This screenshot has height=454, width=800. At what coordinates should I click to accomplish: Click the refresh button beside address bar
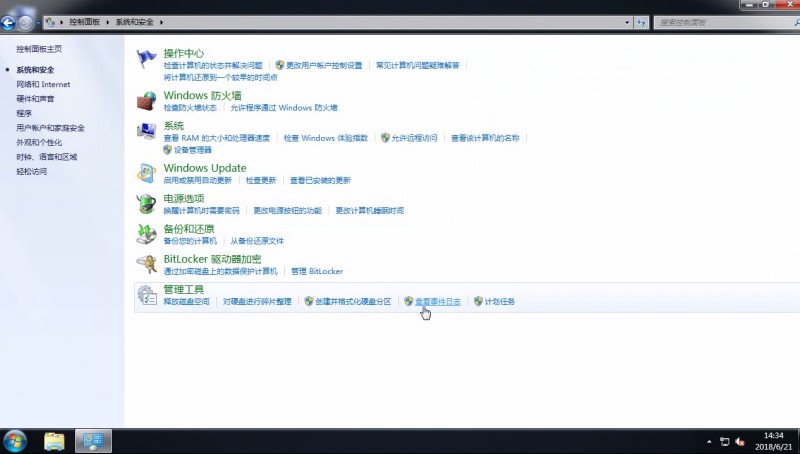tap(641, 22)
